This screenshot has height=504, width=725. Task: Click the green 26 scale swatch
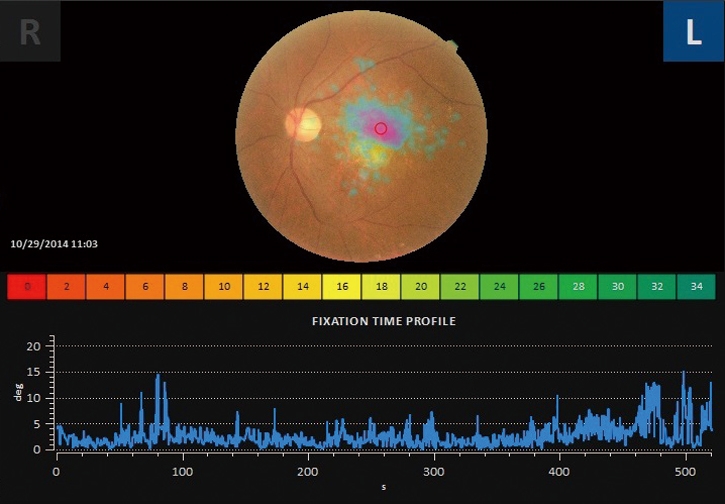click(x=539, y=287)
